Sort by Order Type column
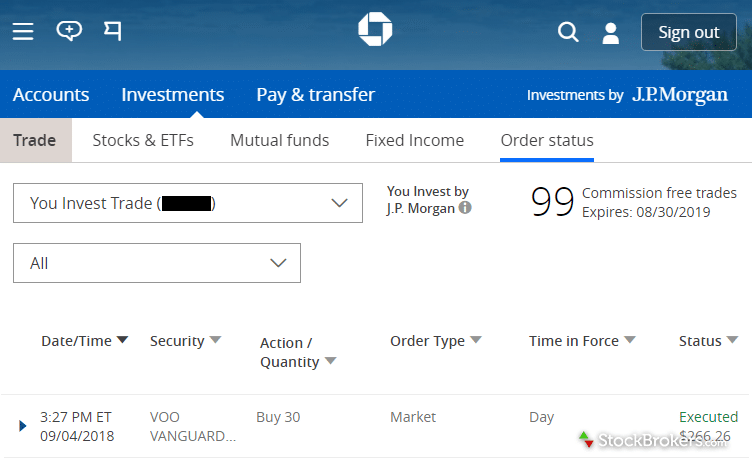 click(435, 341)
